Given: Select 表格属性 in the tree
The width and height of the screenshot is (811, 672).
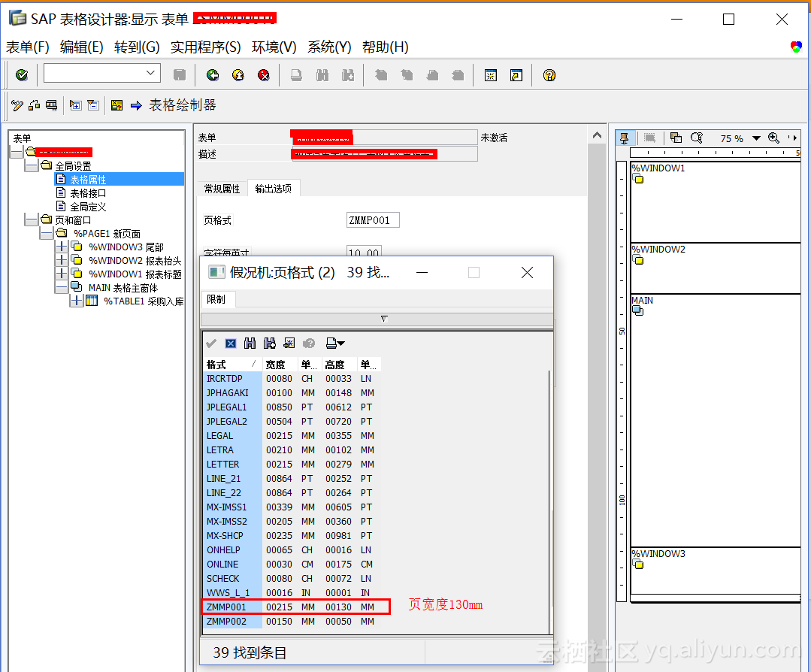Looking at the screenshot, I should coord(88,180).
